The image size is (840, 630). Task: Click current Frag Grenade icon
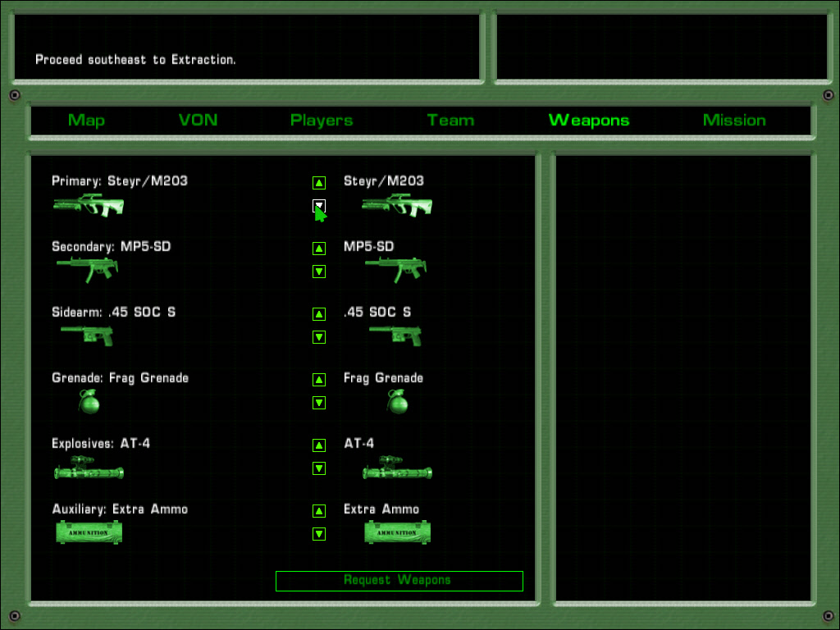tap(89, 401)
